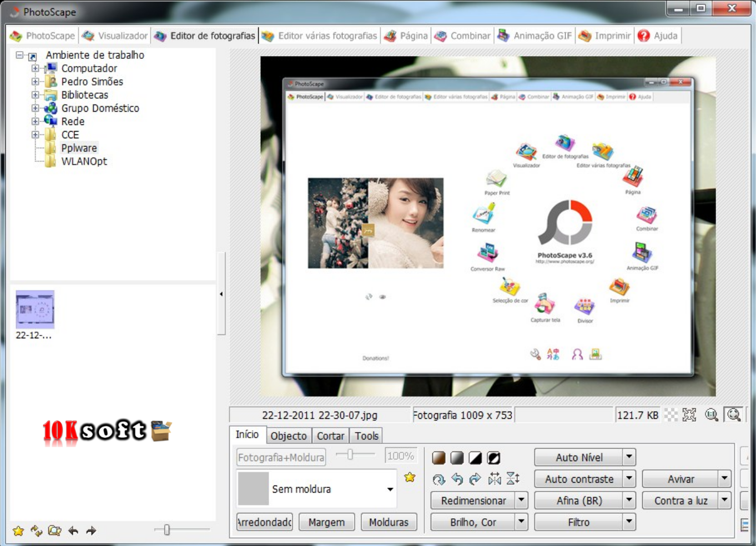
Task: Switch to the Objecto tab
Action: click(289, 436)
